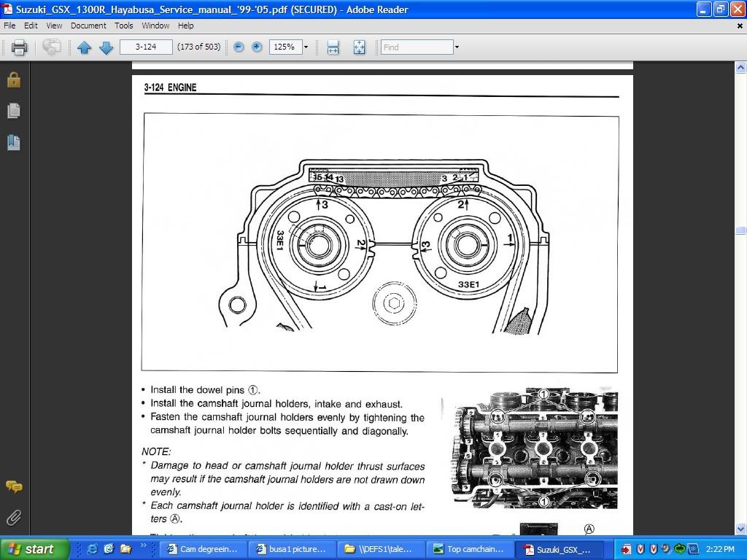Click the Fit Width toolbar icon
The width and height of the screenshot is (747, 560).
click(x=333, y=47)
